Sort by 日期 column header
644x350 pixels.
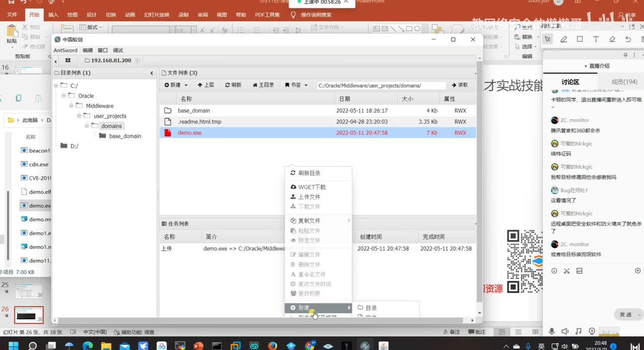[x=345, y=99]
